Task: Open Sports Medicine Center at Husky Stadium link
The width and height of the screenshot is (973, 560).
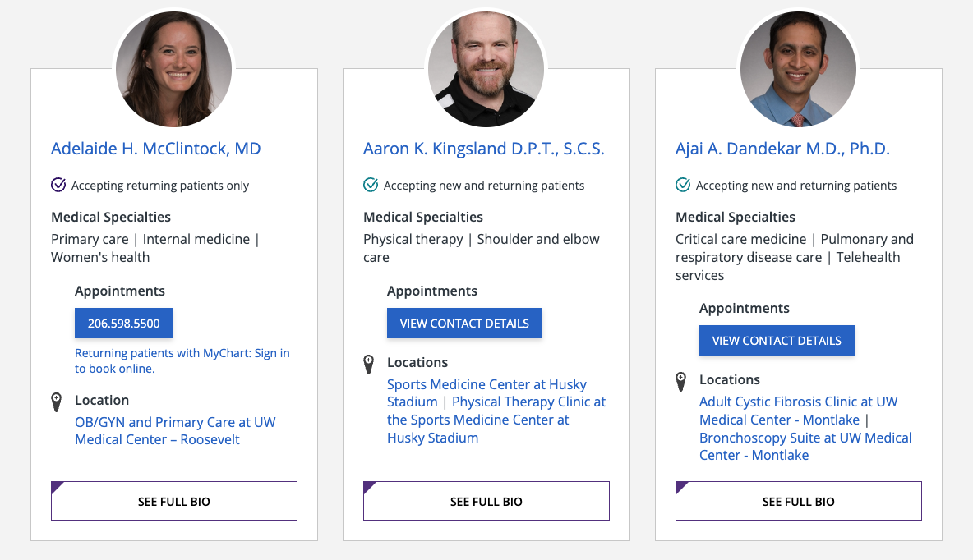Action: (x=486, y=385)
